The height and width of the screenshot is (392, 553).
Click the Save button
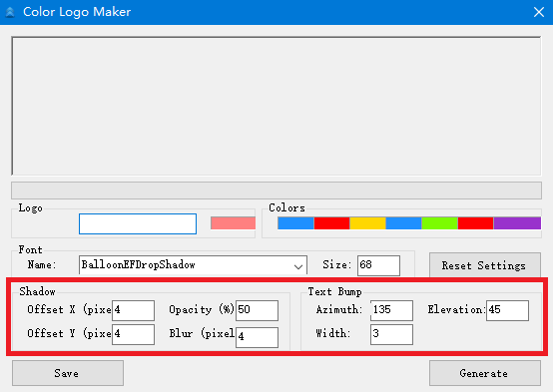click(68, 373)
